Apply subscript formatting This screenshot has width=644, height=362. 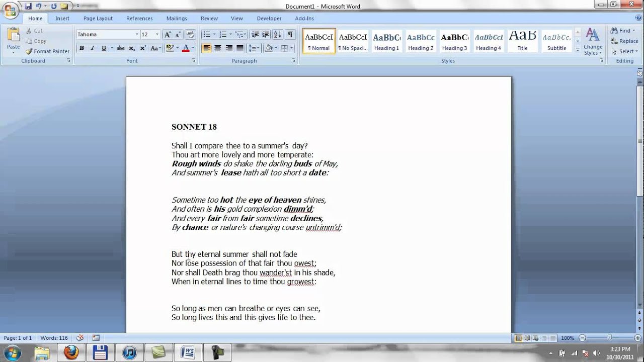pyautogui.click(x=132, y=48)
